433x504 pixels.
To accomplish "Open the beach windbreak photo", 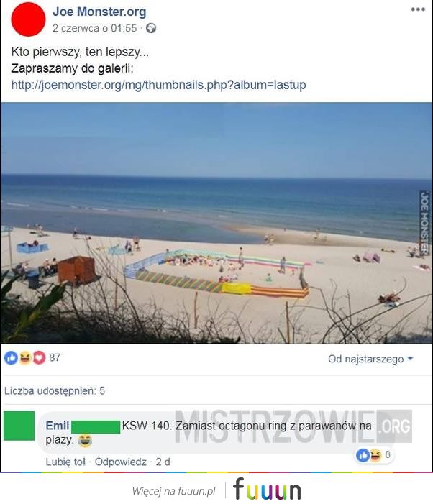I will pyautogui.click(x=216, y=223).
